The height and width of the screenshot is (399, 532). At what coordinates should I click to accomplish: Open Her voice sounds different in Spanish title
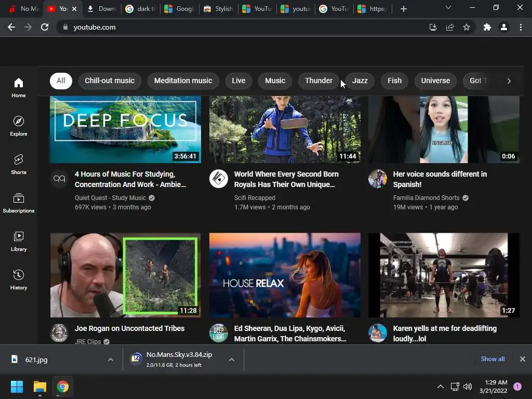tap(440, 179)
